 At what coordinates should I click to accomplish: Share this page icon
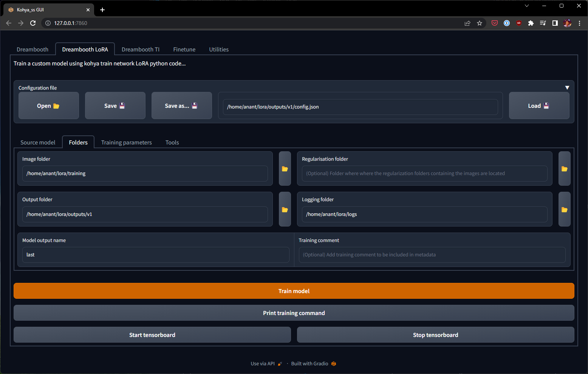click(467, 23)
